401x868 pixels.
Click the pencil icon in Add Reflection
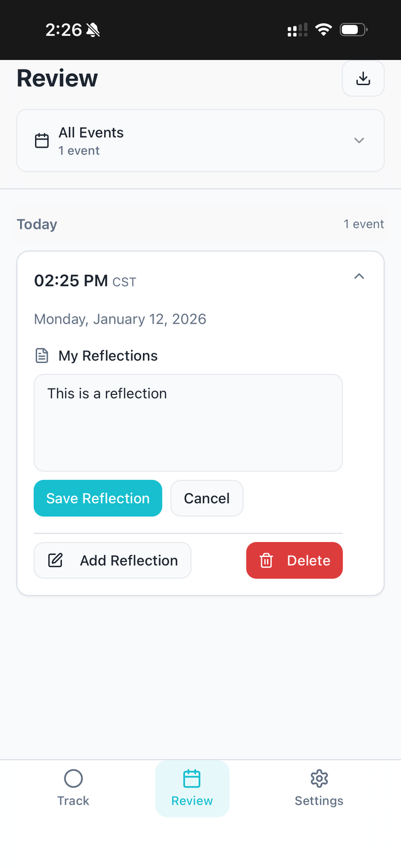pyautogui.click(x=55, y=560)
